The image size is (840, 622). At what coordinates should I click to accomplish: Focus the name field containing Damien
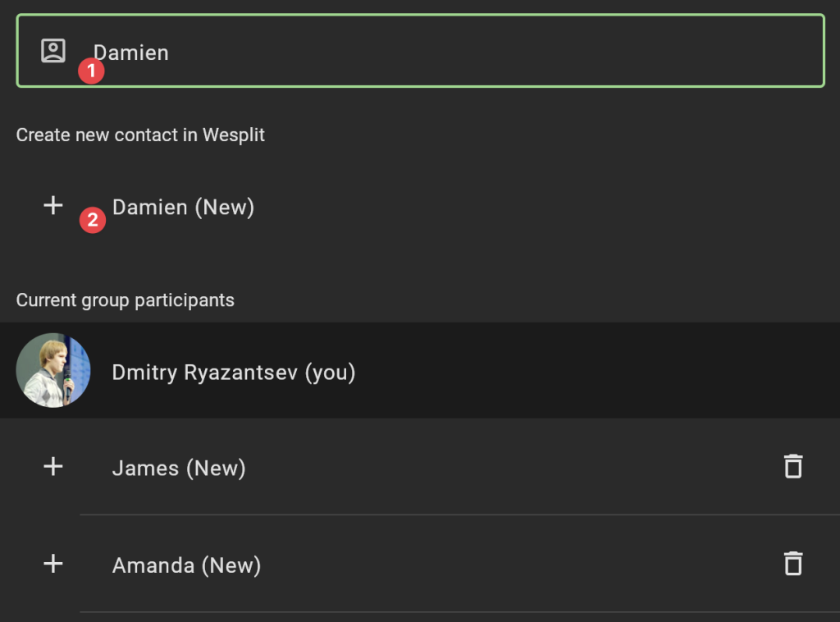click(420, 51)
